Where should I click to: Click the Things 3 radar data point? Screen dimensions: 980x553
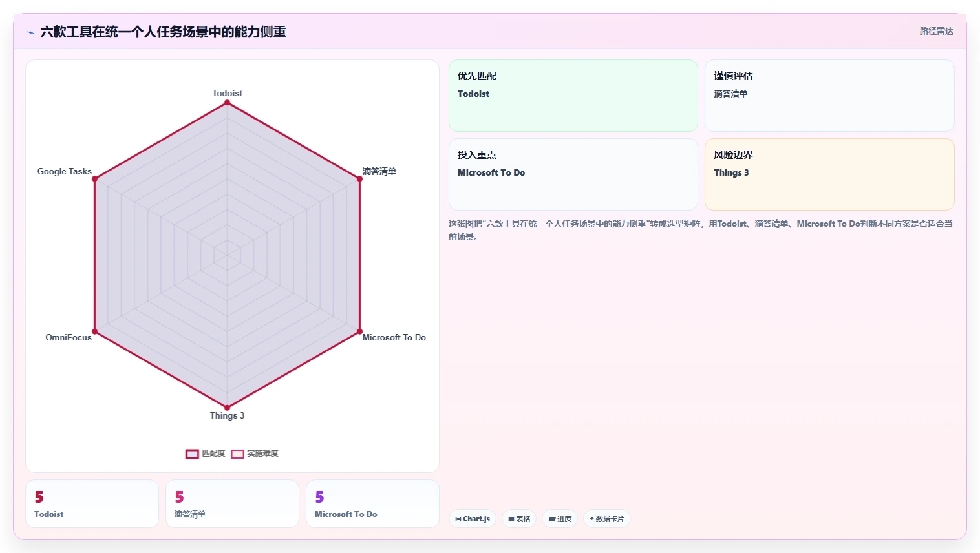[x=227, y=408]
